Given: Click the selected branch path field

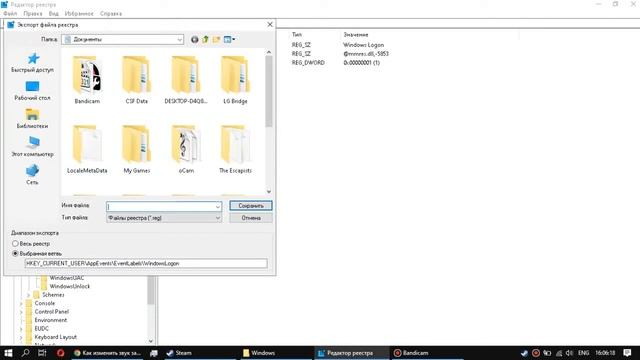Looking at the screenshot, I should click(x=146, y=264).
